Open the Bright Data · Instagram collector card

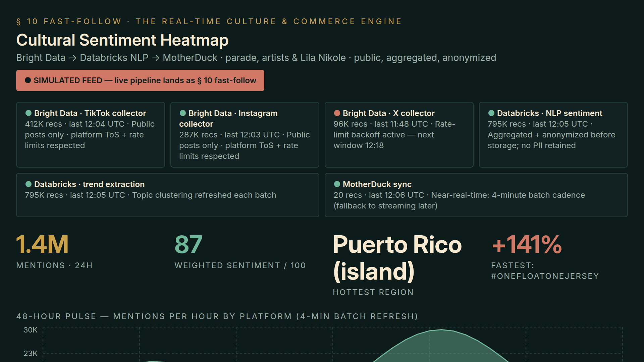tap(245, 135)
